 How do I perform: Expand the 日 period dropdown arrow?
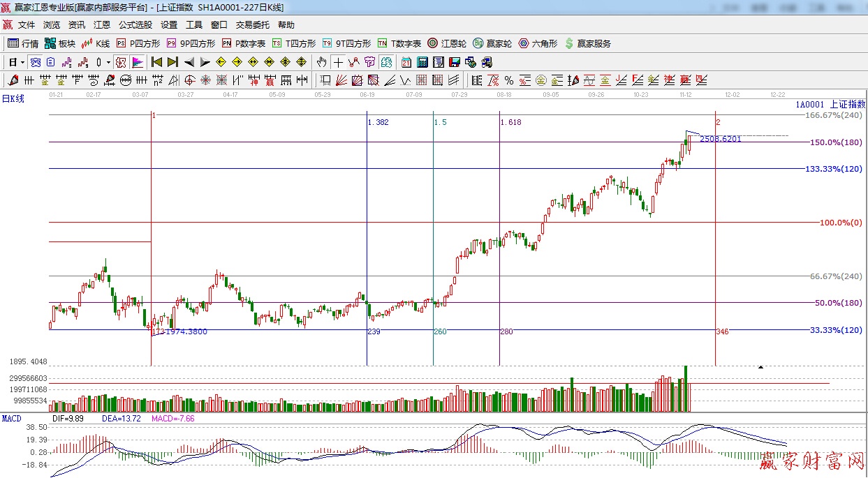click(22, 62)
